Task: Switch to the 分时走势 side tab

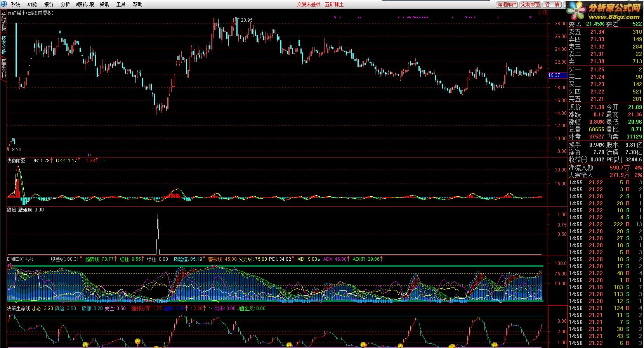Action: [3, 22]
